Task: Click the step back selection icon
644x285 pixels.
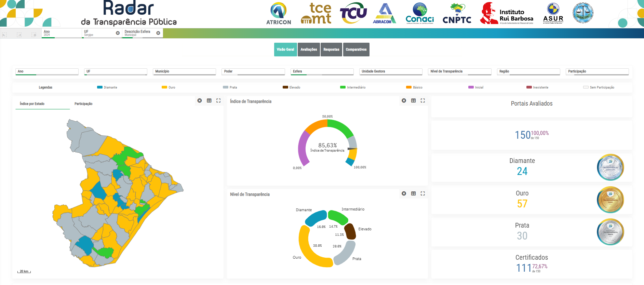Action: 4,35
